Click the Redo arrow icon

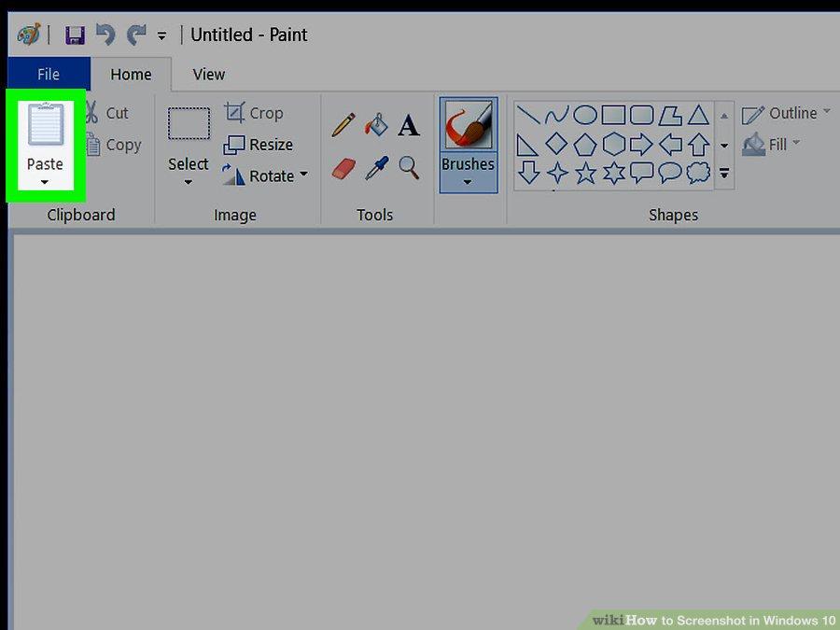point(136,35)
